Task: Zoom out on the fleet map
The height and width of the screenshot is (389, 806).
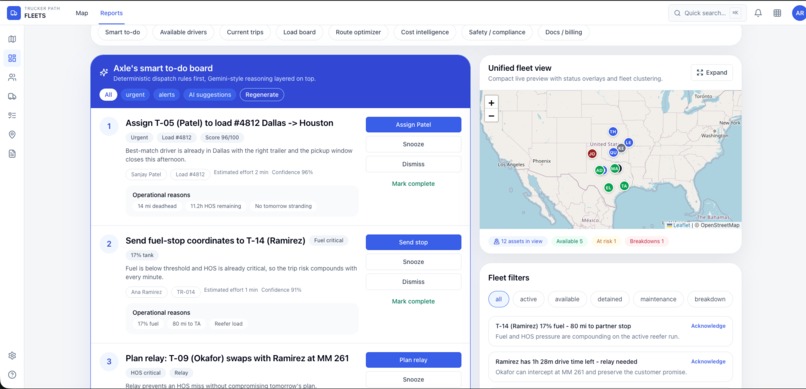Action: pyautogui.click(x=491, y=116)
